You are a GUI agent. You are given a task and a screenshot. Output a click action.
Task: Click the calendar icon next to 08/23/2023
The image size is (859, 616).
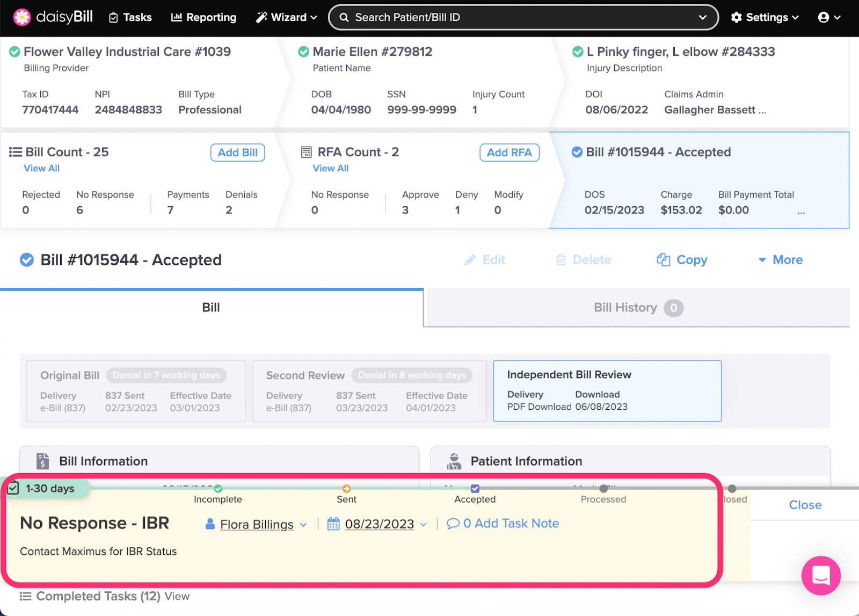coord(333,524)
